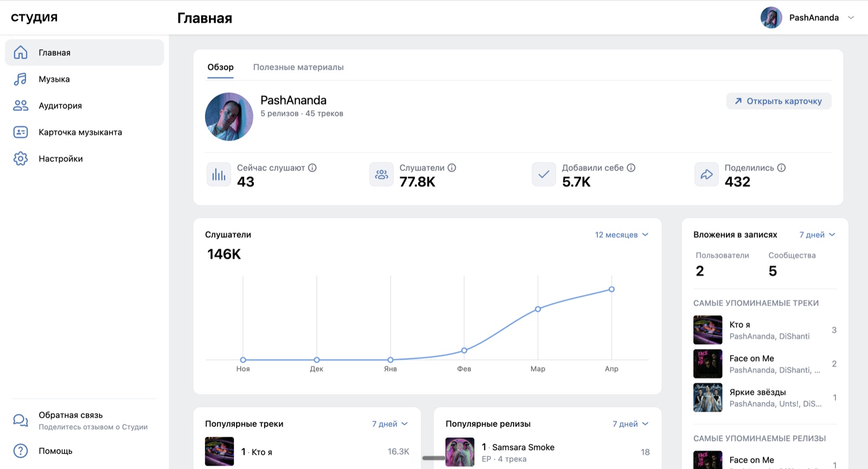The height and width of the screenshot is (469, 868).
Task: Click the Сообщества count 5
Action: pyautogui.click(x=773, y=271)
